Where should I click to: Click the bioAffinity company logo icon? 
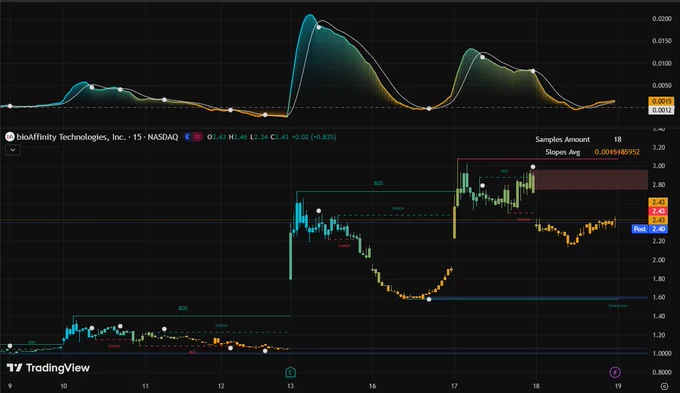click(x=10, y=137)
